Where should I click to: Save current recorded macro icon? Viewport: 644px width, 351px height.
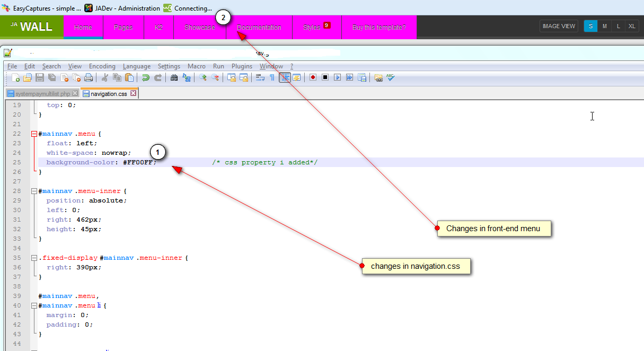362,77
